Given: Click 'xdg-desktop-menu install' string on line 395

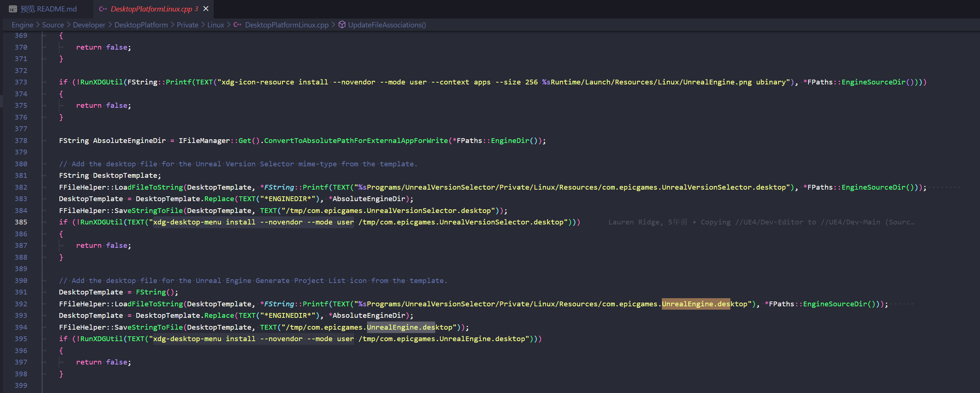Looking at the screenshot, I should [204, 339].
